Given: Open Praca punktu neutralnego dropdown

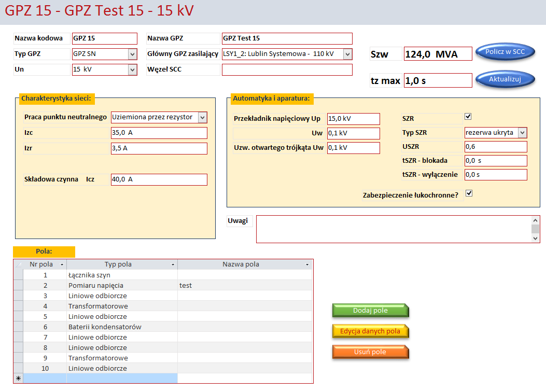Looking at the screenshot, I should pyautogui.click(x=203, y=118).
